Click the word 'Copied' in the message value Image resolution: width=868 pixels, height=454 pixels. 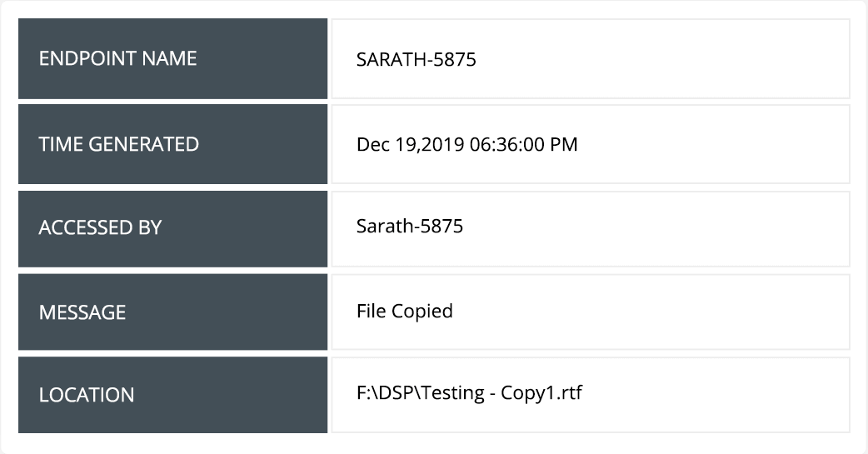pyautogui.click(x=422, y=312)
